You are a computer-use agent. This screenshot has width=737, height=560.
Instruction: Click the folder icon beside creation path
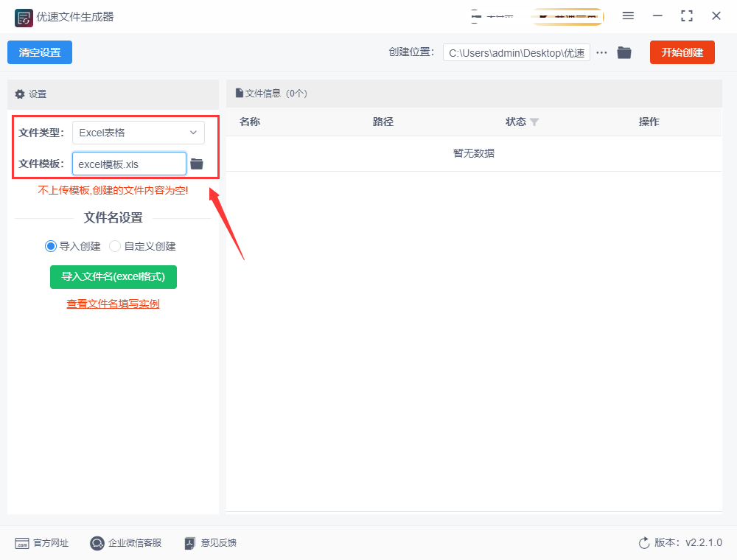624,52
